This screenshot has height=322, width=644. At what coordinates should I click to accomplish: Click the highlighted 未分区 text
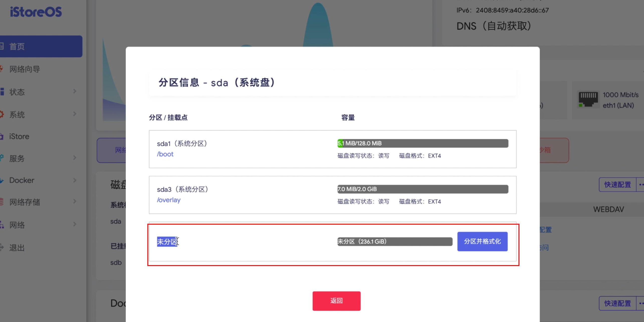[x=167, y=242]
